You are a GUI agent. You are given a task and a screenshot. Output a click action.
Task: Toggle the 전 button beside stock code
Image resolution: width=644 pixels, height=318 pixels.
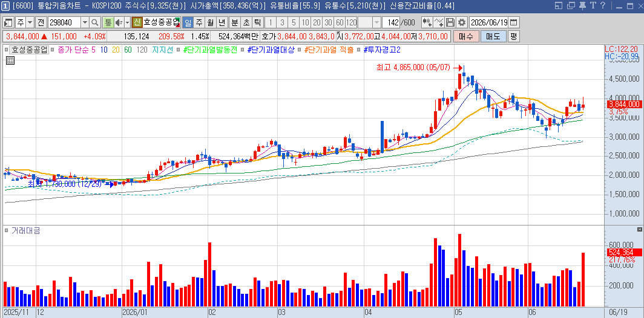coord(41,22)
